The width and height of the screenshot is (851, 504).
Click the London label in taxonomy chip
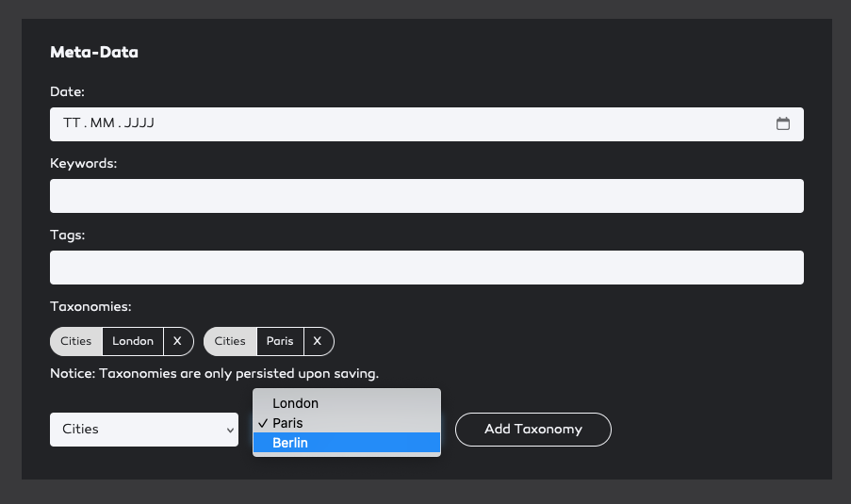coord(133,341)
